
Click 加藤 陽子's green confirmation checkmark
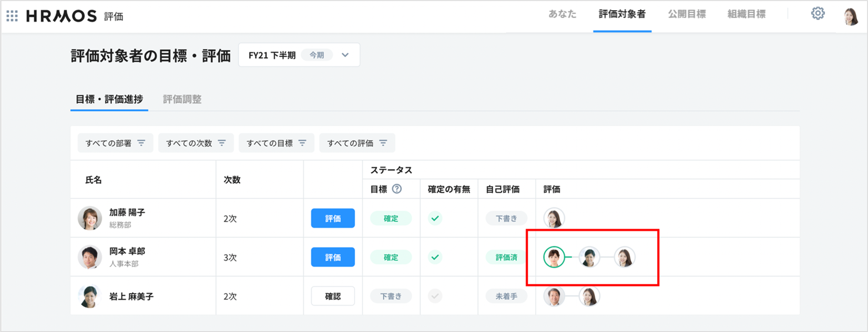tap(435, 219)
